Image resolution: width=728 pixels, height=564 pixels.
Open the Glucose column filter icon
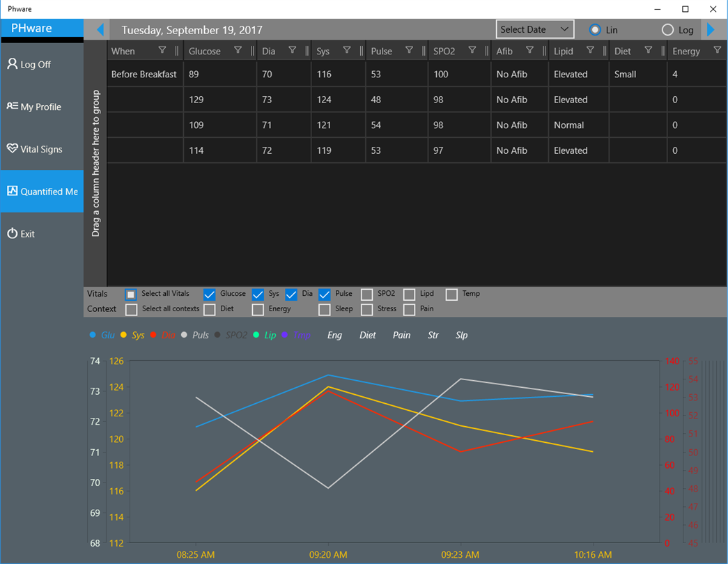[x=238, y=50]
